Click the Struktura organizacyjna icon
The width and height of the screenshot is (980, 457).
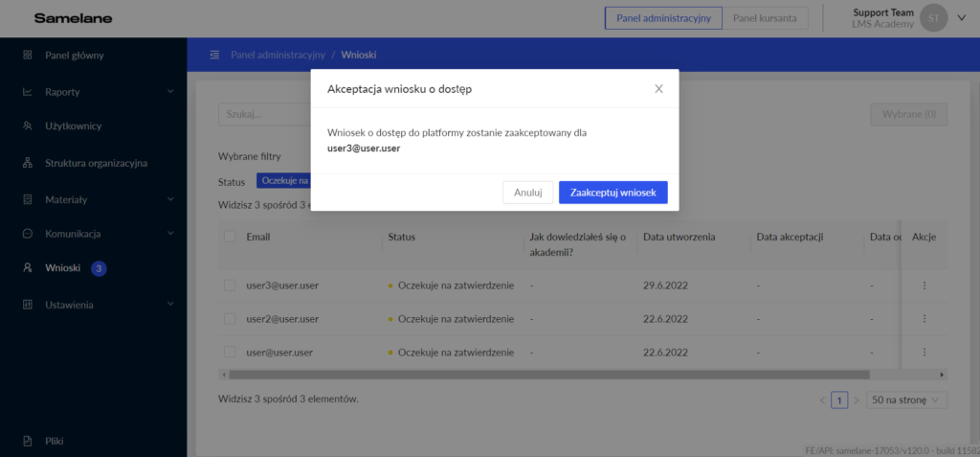point(28,163)
